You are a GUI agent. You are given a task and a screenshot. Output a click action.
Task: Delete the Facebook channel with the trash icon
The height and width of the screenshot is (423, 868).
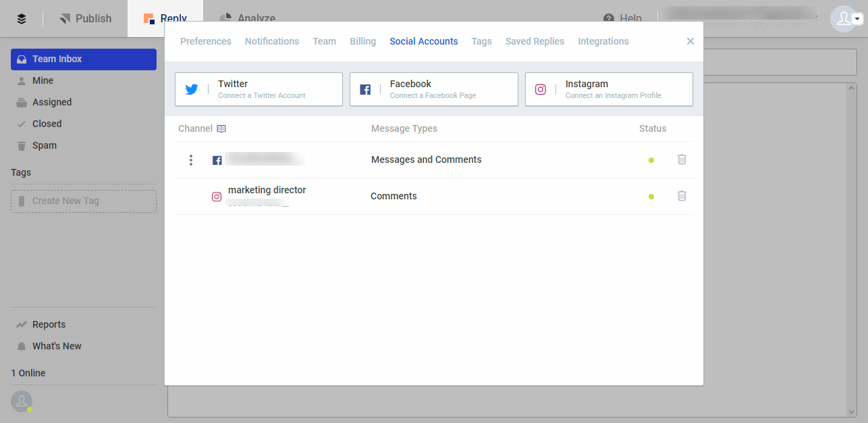point(682,159)
